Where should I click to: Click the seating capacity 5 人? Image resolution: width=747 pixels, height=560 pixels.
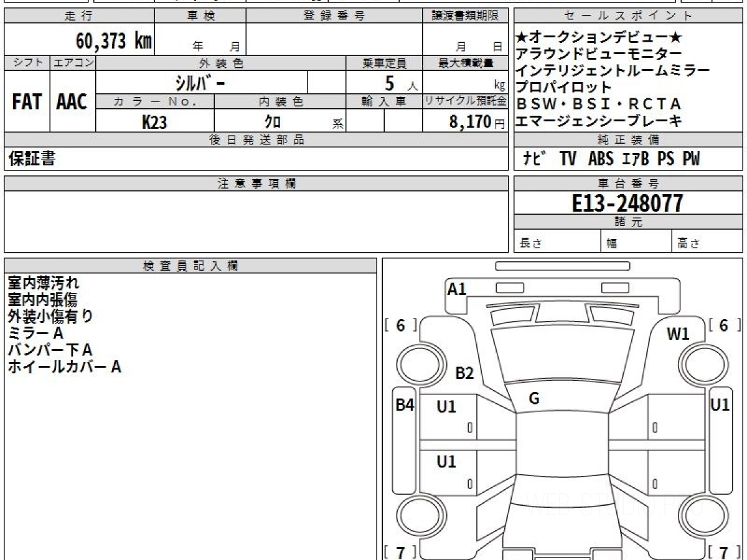point(401,83)
